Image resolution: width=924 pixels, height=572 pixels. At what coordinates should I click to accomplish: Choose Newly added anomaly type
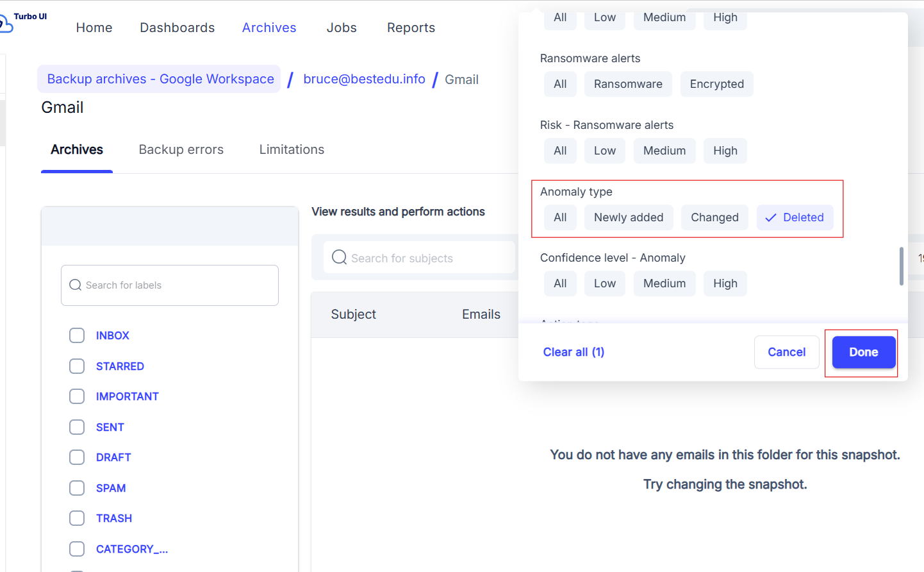point(628,217)
